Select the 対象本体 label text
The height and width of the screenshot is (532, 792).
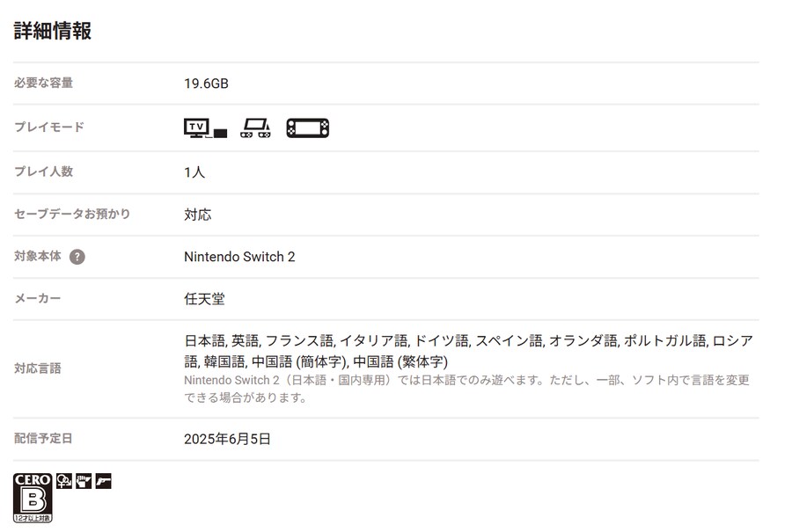point(38,257)
